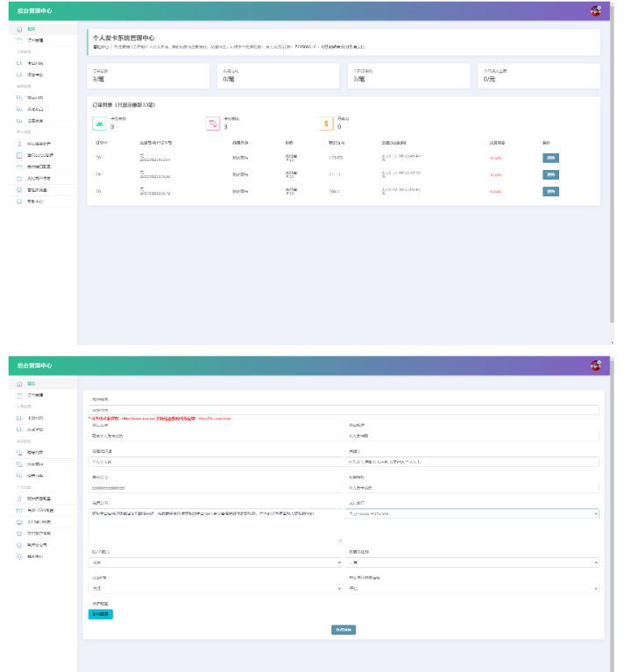Click the home icon in the lower settings sidebar

pos(20,384)
